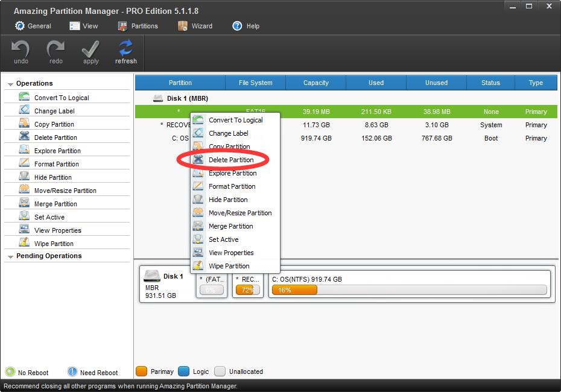Click the Disk 1 (MBR) drive icon in partition list
561x392 pixels.
click(158, 98)
